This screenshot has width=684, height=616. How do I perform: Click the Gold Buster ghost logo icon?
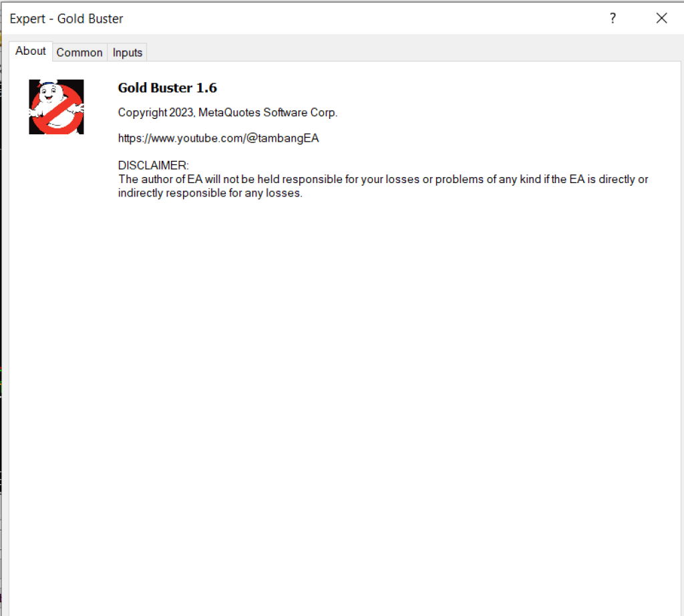(x=56, y=107)
